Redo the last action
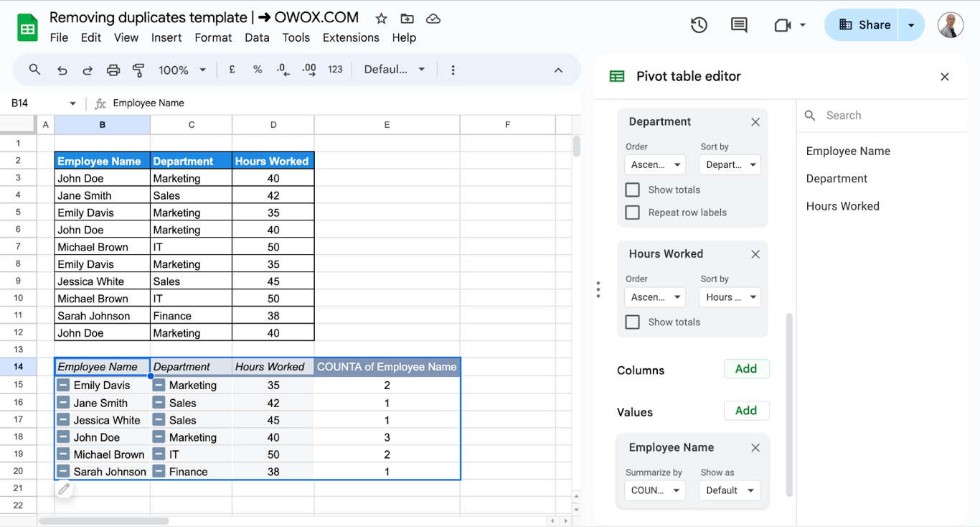The height and width of the screenshot is (527, 980). pyautogui.click(x=88, y=70)
